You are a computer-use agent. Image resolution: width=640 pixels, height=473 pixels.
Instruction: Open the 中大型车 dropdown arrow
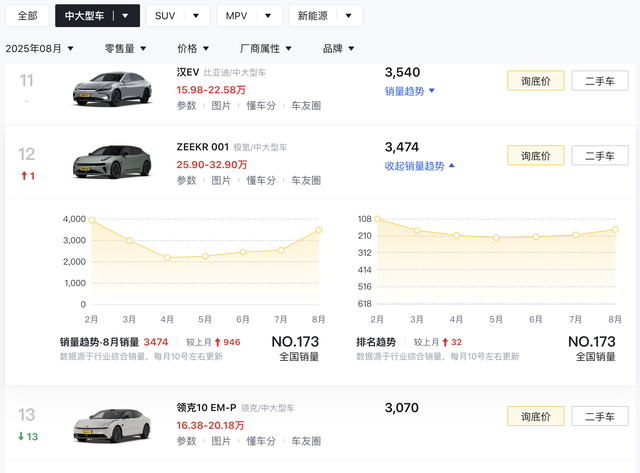click(x=125, y=16)
